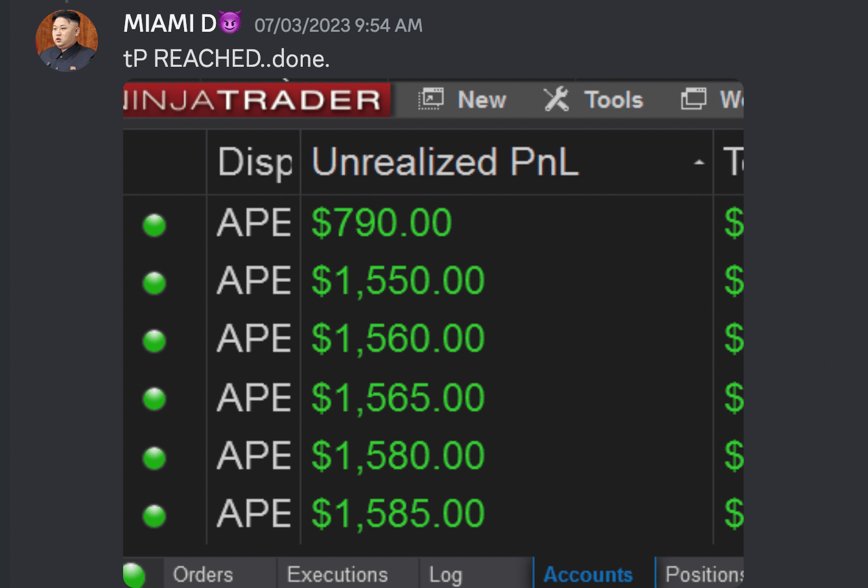Click green status dot beside $1,550.00 row
Image resolution: width=868 pixels, height=588 pixels.
[154, 283]
